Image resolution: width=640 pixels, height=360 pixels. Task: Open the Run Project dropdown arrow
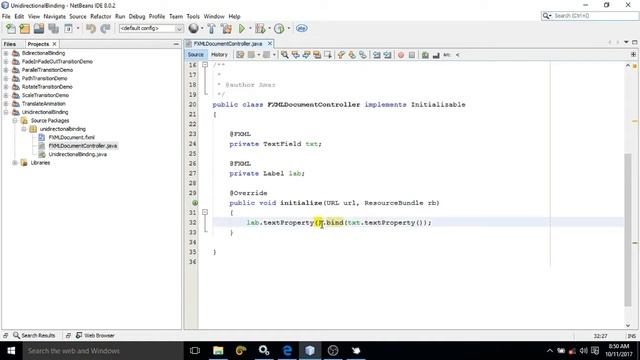250,29
